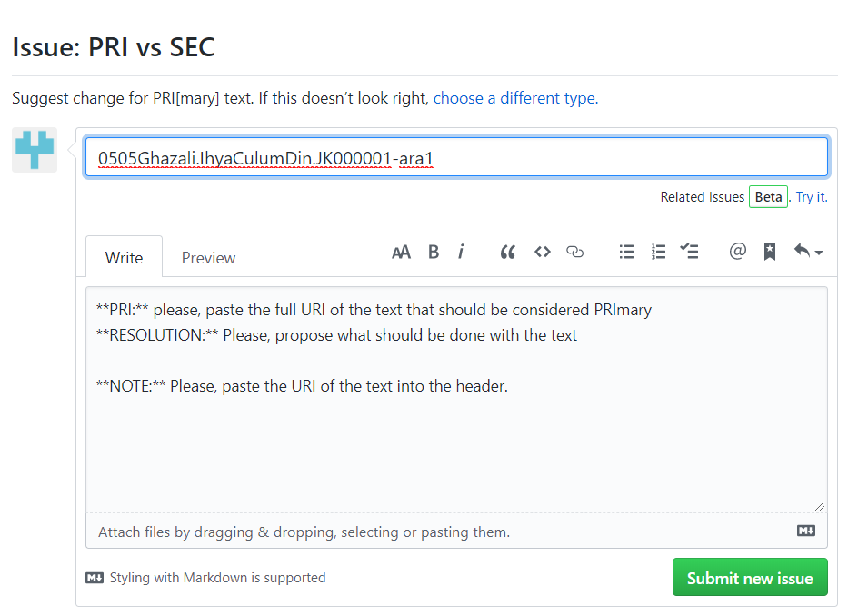Viewport: 848px width, 616px height.
Task: Insert a bulleted list
Action: pos(626,253)
